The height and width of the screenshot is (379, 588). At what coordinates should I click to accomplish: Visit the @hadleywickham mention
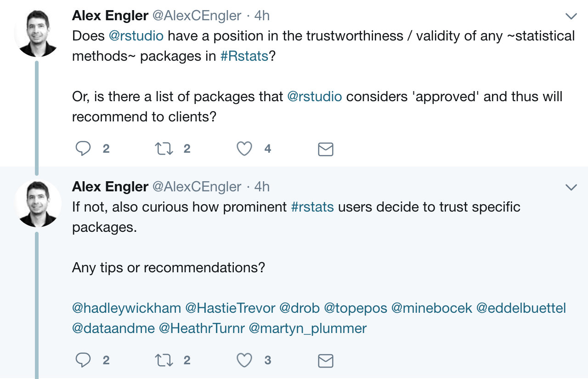coord(127,308)
